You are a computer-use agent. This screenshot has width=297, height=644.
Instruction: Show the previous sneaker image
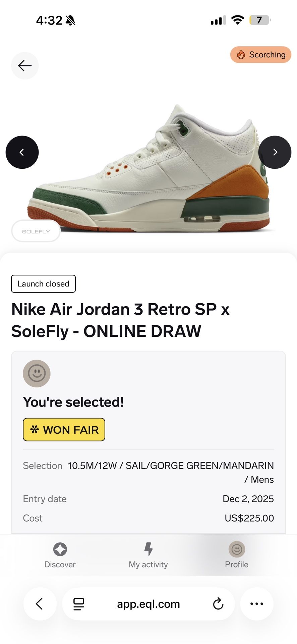[x=22, y=152]
